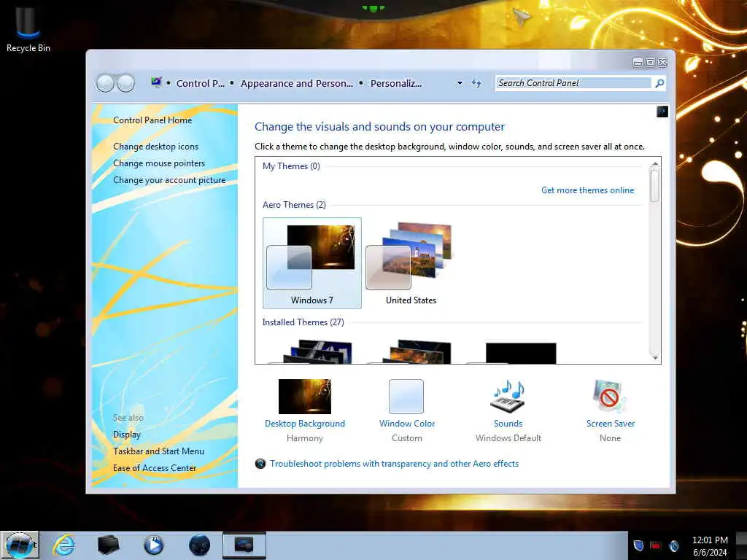Click the My Themes (0) header
Screen dimensions: 747x560
(x=291, y=166)
